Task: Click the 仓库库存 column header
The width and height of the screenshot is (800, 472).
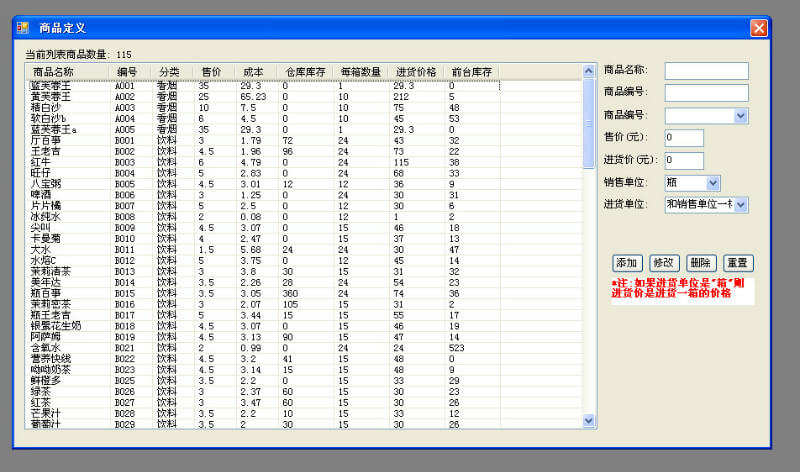Action: pyautogui.click(x=305, y=72)
